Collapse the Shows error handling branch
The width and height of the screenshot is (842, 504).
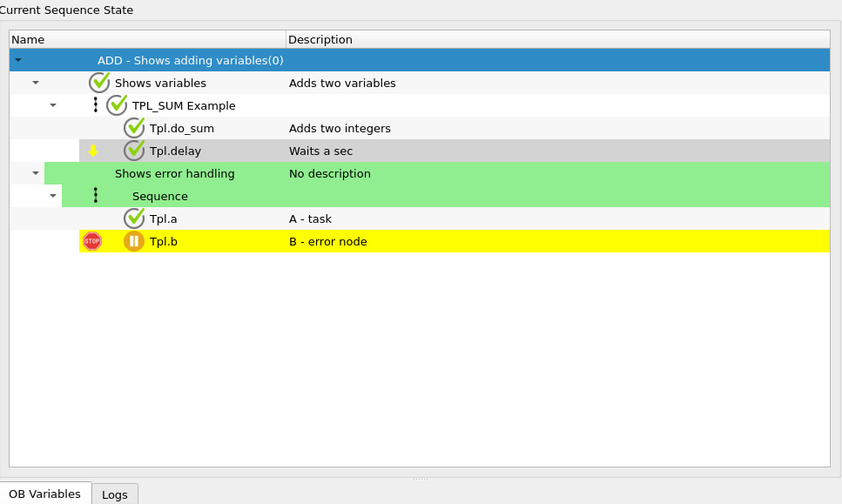[x=35, y=173]
